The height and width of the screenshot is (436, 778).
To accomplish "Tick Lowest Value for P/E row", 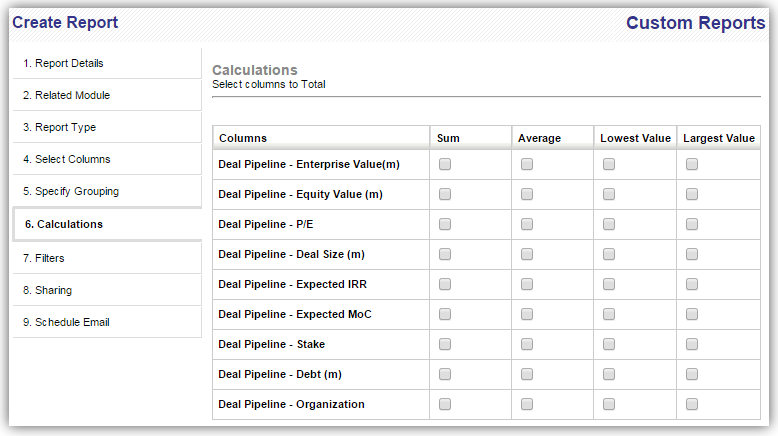I will pos(609,224).
